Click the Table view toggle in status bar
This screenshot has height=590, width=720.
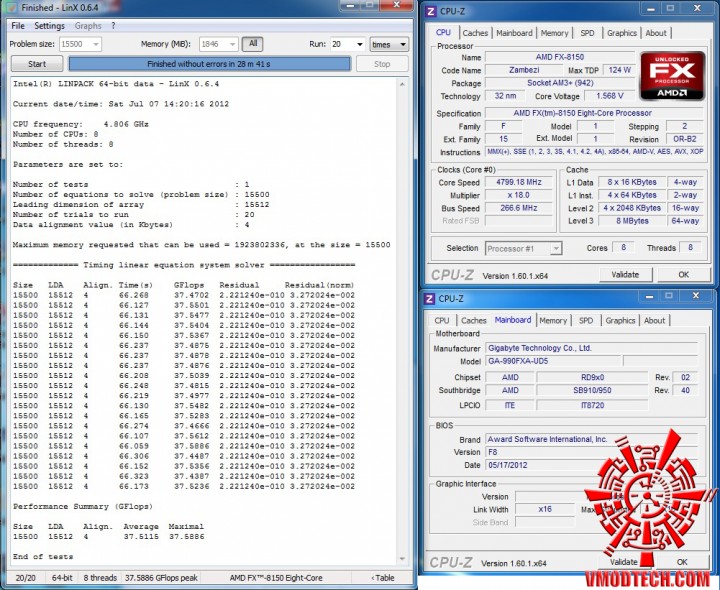(383, 578)
